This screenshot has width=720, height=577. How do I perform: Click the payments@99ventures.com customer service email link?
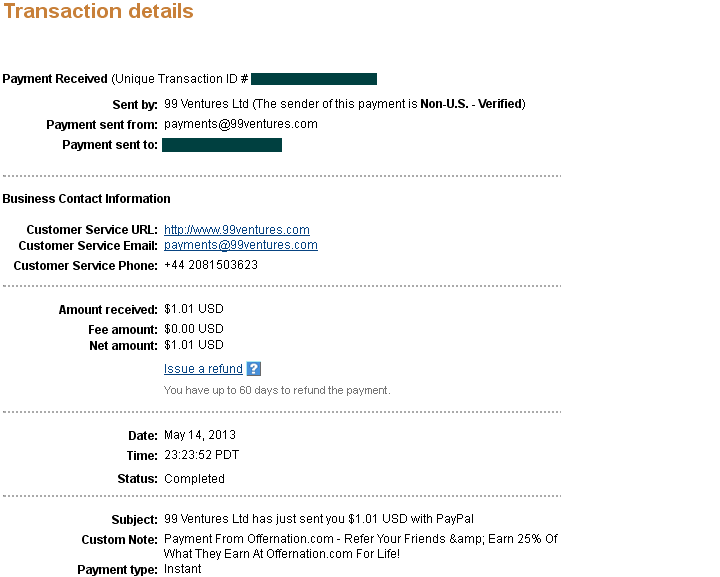241,245
